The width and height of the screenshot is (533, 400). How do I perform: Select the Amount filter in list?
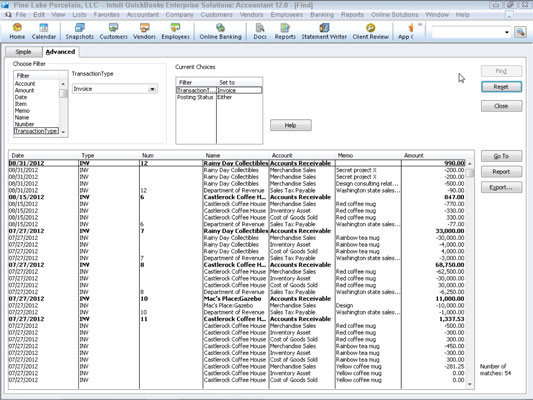24,90
